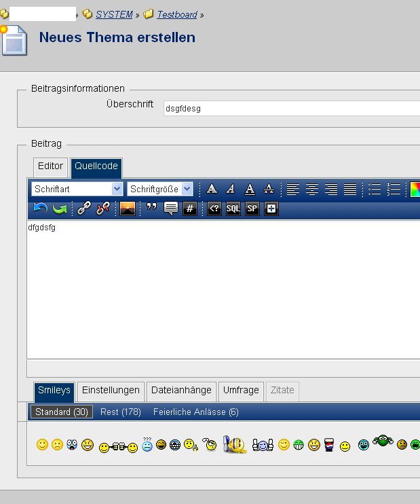The image size is (420, 504).
Task: Open the Smileys tab
Action: pyautogui.click(x=54, y=391)
